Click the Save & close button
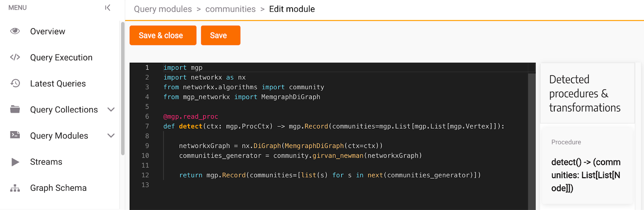 [163, 35]
